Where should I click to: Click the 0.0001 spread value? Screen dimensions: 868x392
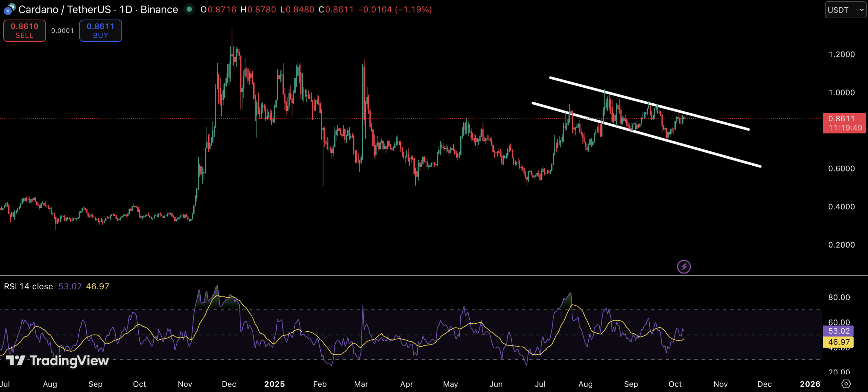click(62, 31)
